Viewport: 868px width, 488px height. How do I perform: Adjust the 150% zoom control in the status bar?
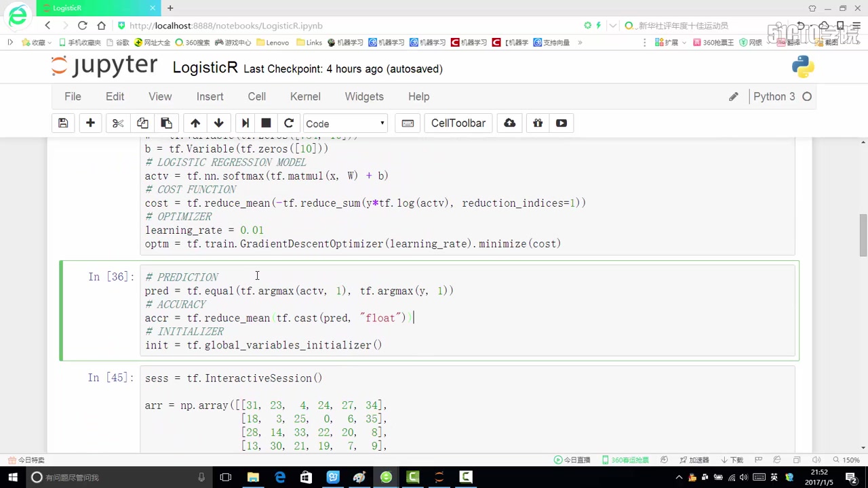[x=852, y=460]
